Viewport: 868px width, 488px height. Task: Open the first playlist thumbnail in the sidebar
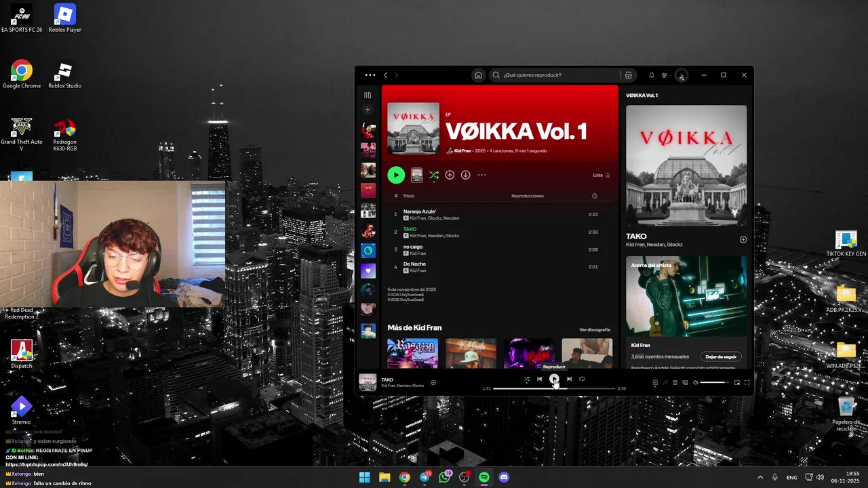tap(368, 130)
